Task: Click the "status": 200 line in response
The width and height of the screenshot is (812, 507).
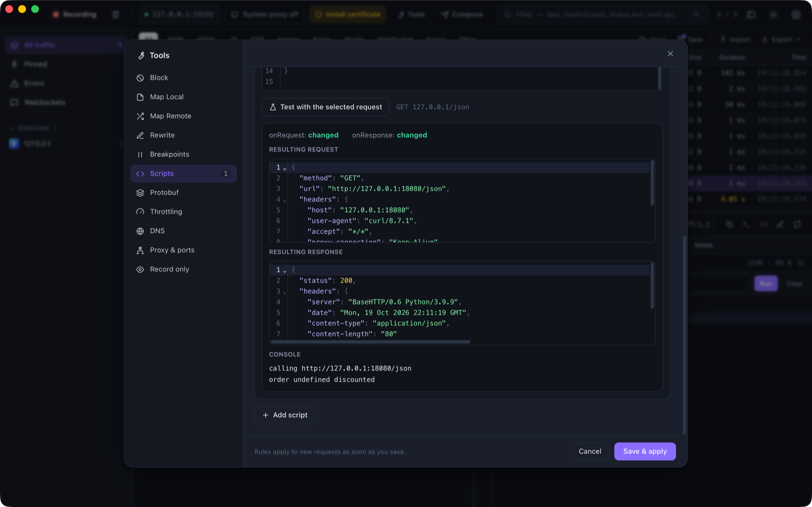Action: coord(328,280)
